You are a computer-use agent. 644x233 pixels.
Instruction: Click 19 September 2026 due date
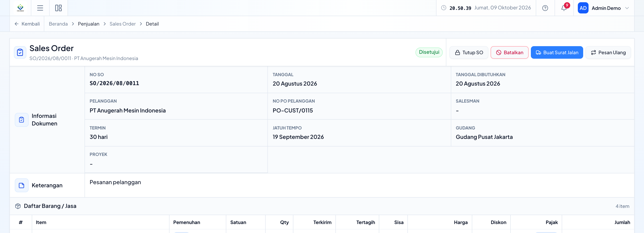298,137
